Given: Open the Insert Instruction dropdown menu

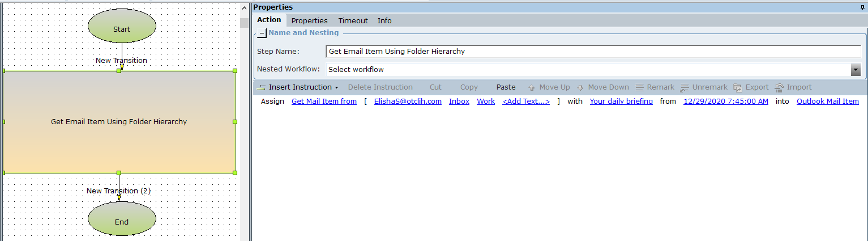Looking at the screenshot, I should 298,87.
